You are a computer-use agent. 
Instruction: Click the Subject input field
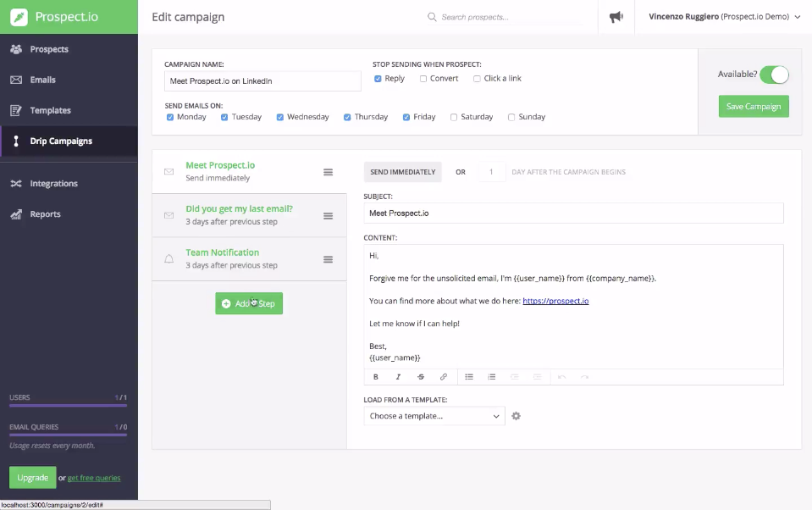click(574, 213)
